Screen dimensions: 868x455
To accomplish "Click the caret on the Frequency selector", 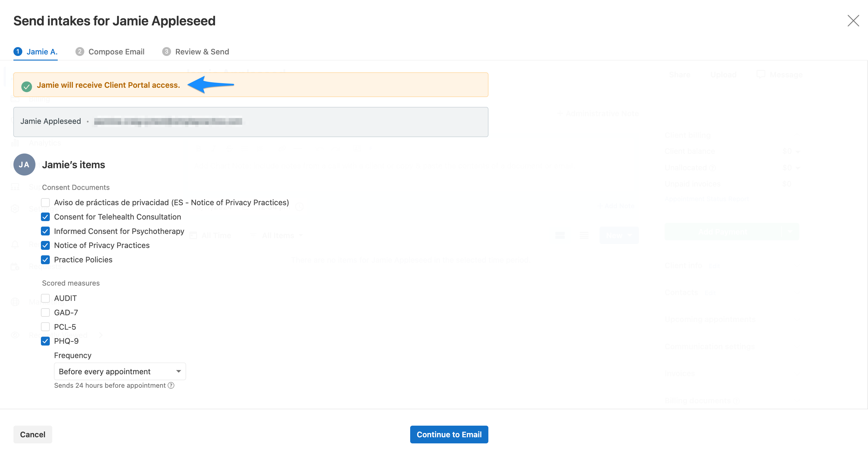I will tap(178, 371).
